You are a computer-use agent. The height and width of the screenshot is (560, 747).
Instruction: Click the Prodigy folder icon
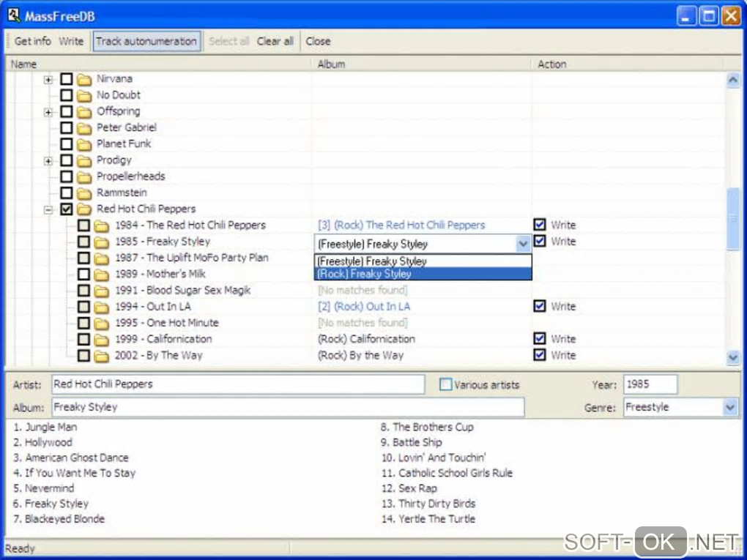tap(84, 160)
